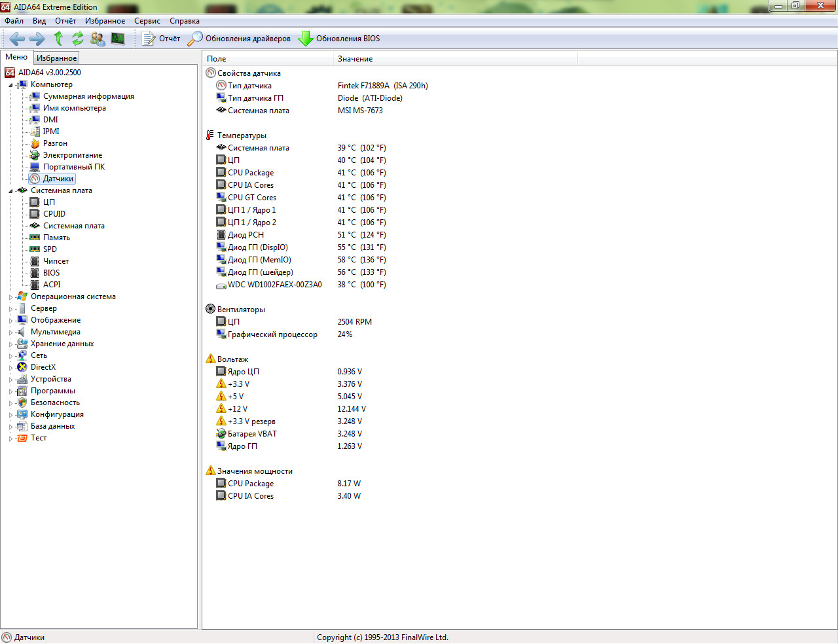Click the Отчёт toolbar button
Image resolution: width=838 pixels, height=644 pixels.
161,39
